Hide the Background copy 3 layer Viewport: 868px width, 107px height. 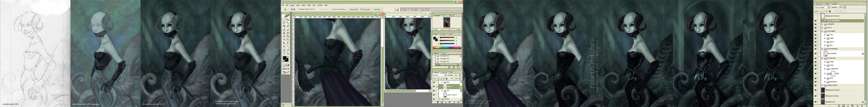(816, 90)
